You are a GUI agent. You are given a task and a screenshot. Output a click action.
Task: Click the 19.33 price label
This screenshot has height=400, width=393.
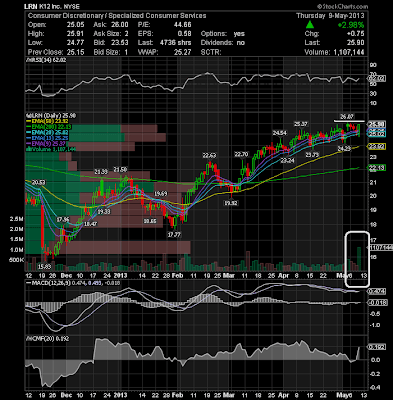103,212
